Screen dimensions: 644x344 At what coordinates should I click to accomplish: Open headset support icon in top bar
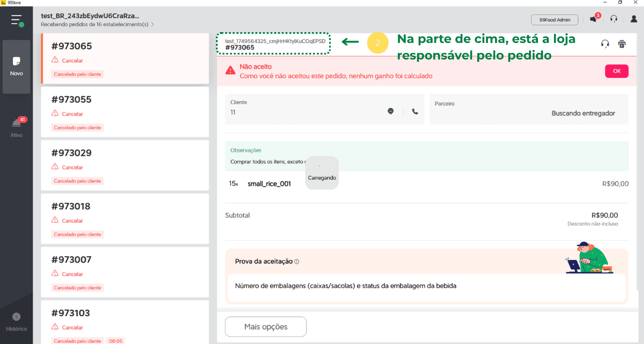point(613,19)
